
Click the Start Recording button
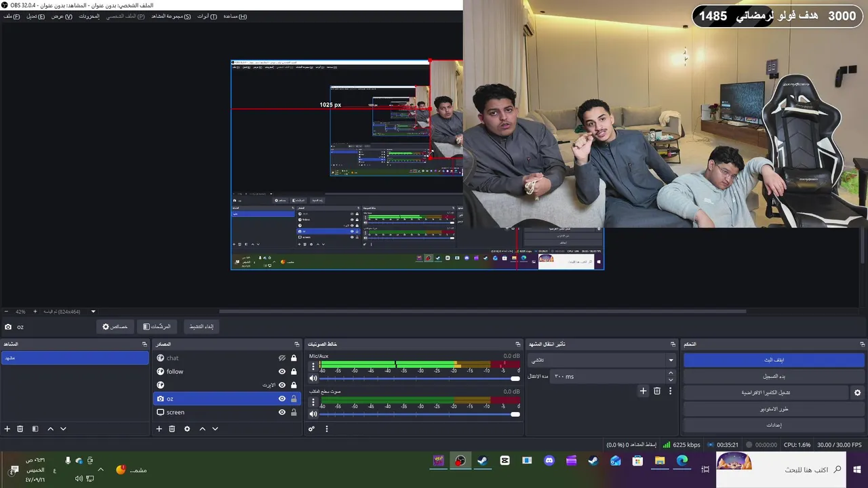(x=774, y=376)
